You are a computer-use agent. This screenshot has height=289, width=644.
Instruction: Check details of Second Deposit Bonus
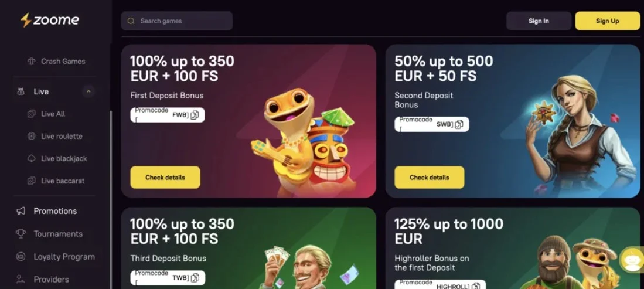[x=429, y=178]
